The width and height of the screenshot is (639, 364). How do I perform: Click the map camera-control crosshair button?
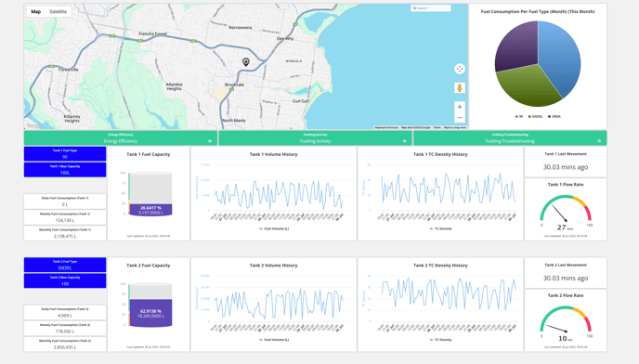pos(459,69)
